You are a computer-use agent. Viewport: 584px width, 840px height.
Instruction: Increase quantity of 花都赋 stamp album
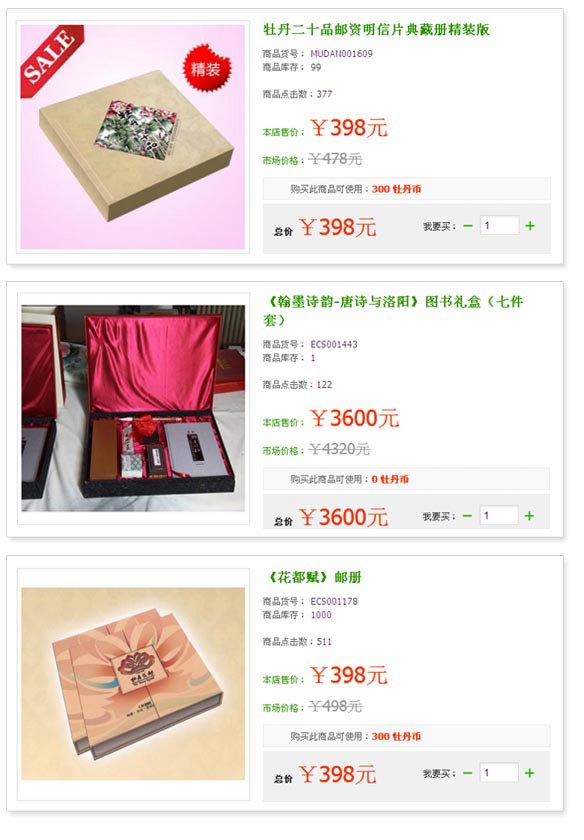tap(529, 773)
